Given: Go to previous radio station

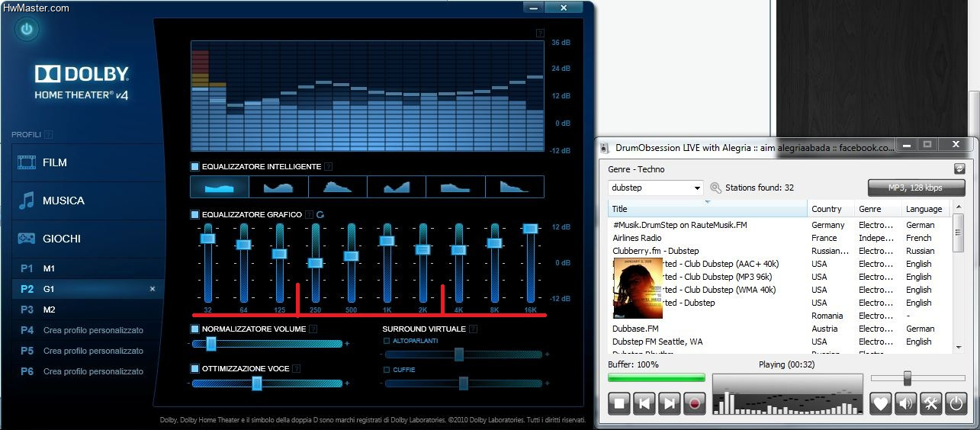Looking at the screenshot, I should (644, 403).
